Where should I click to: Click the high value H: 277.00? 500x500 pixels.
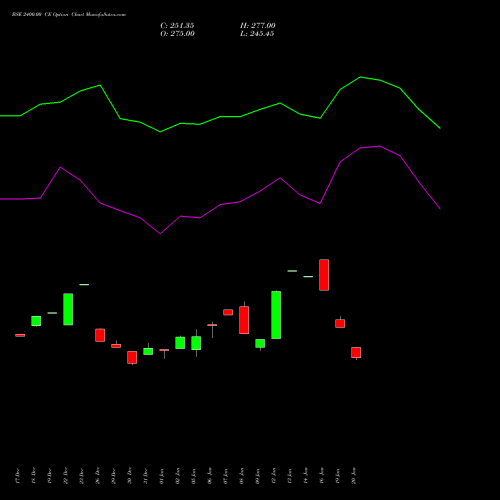click(x=258, y=26)
